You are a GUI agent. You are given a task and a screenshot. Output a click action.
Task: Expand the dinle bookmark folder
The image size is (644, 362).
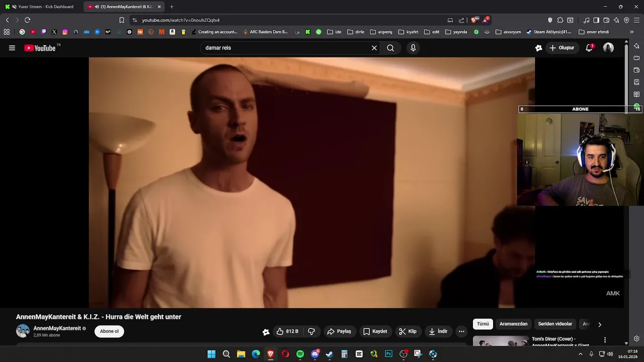(356, 32)
